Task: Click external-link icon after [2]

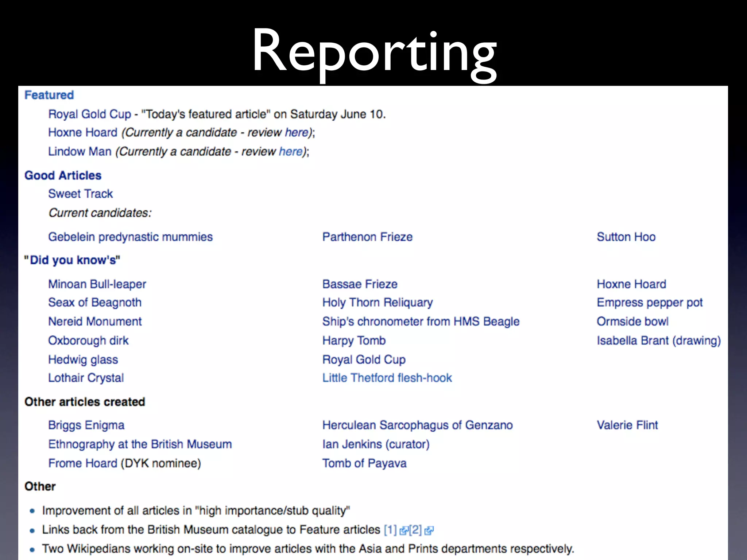Action: coord(429,531)
